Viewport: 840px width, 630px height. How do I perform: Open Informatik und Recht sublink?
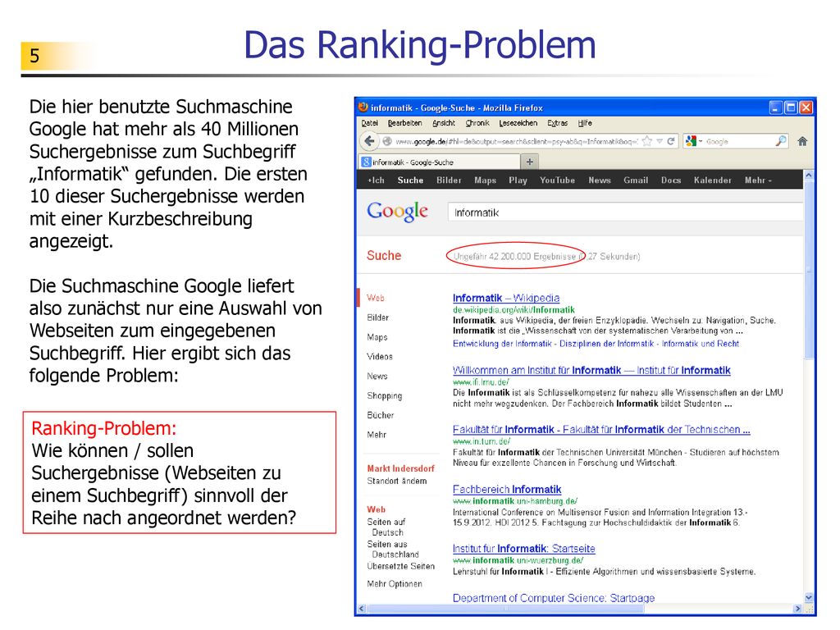click(x=701, y=344)
